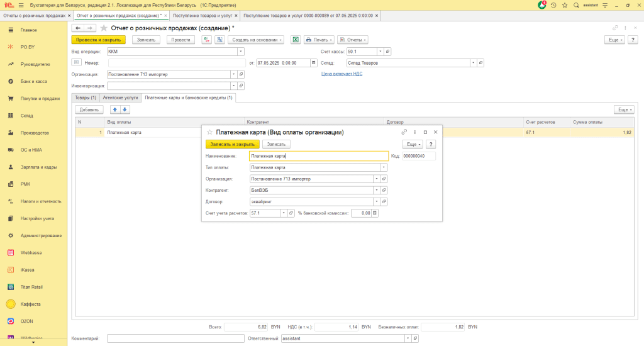Viewport: 644px width, 346px height.
Task: Open the Печать dropdown menu
Action: pos(319,40)
